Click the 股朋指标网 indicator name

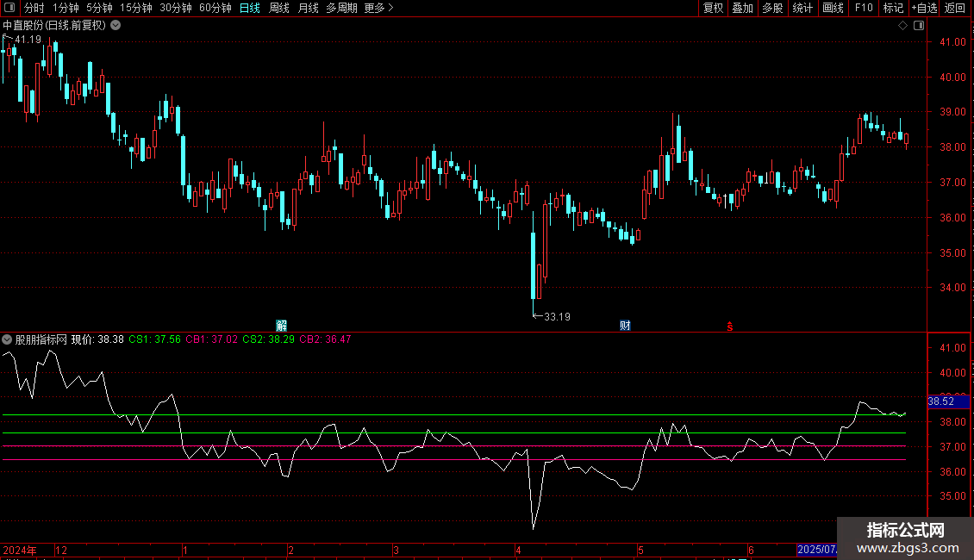click(x=41, y=339)
